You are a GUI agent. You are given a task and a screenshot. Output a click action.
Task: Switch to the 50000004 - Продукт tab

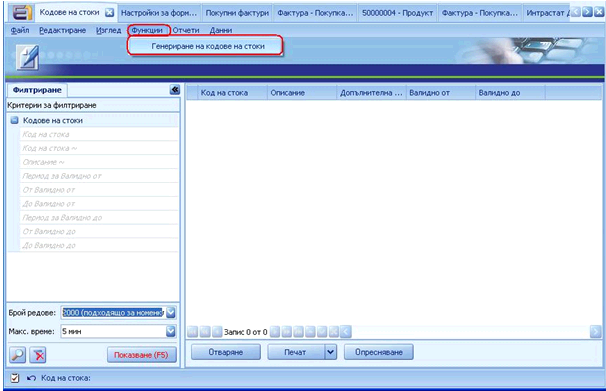click(397, 13)
